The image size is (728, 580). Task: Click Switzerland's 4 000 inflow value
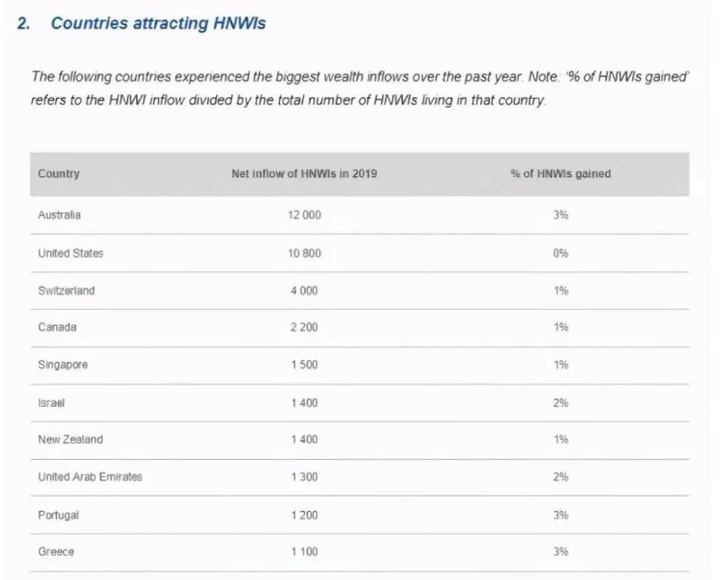pyautogui.click(x=304, y=290)
